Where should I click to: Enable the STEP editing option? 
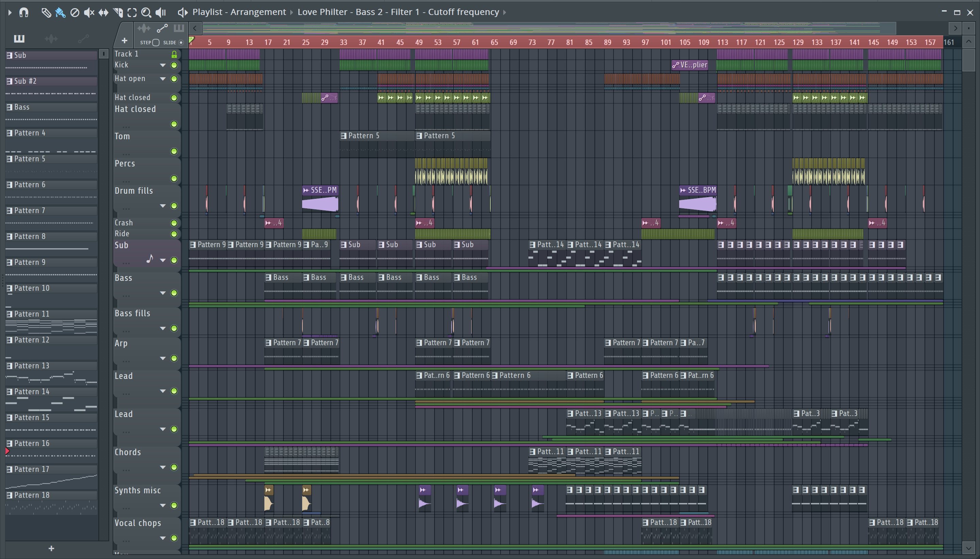click(x=156, y=42)
